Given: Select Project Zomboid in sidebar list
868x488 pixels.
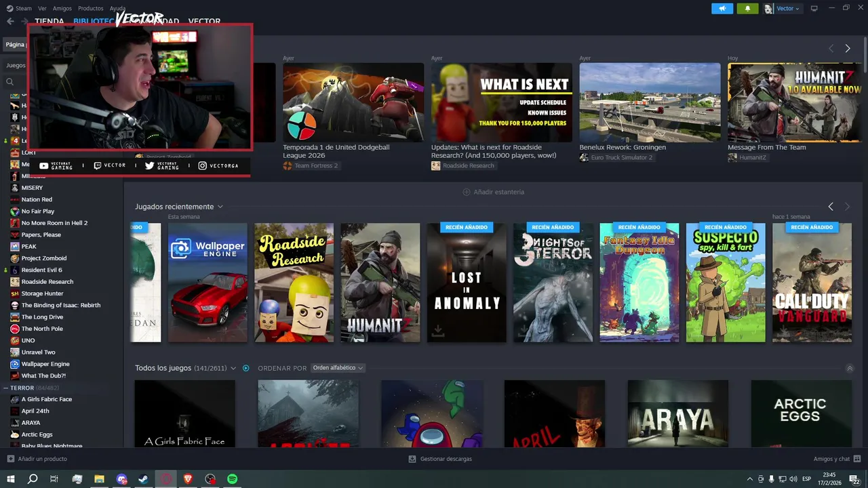Looking at the screenshot, I should (x=44, y=258).
